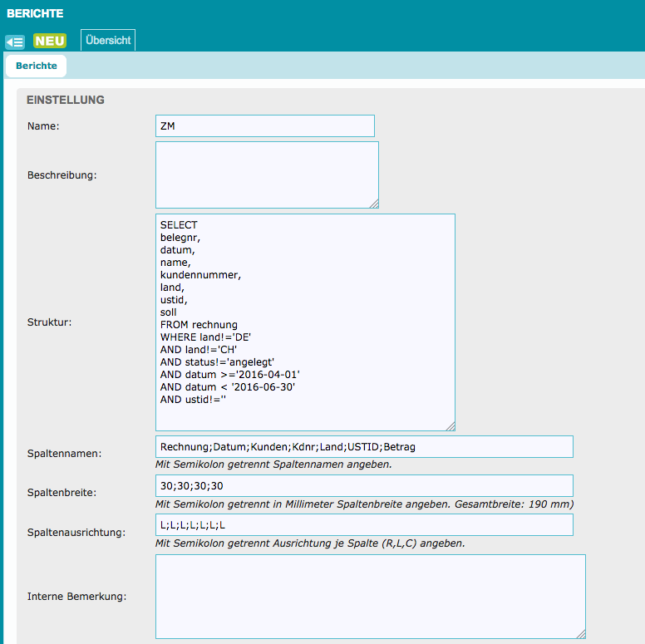Image resolution: width=645 pixels, height=644 pixels.
Task: Click the EINSTELLUNG section heading
Action: click(66, 100)
